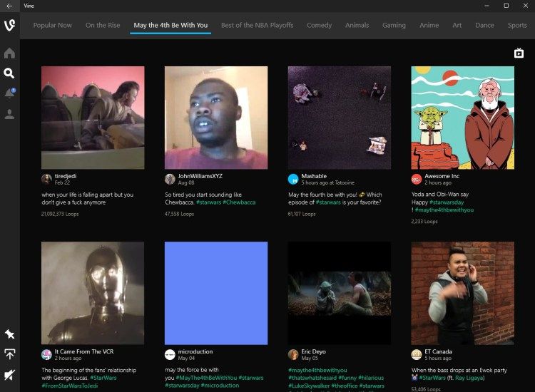Go to the Home feed icon

tap(9, 53)
